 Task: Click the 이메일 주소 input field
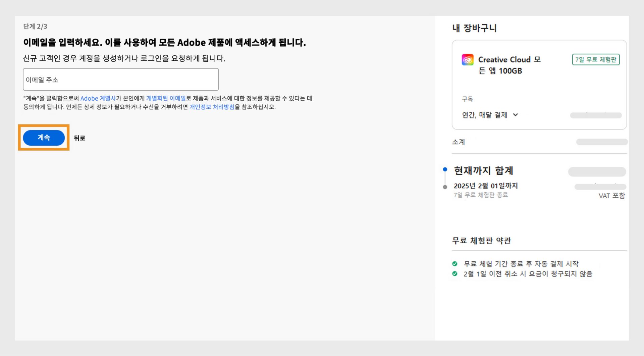[121, 80]
